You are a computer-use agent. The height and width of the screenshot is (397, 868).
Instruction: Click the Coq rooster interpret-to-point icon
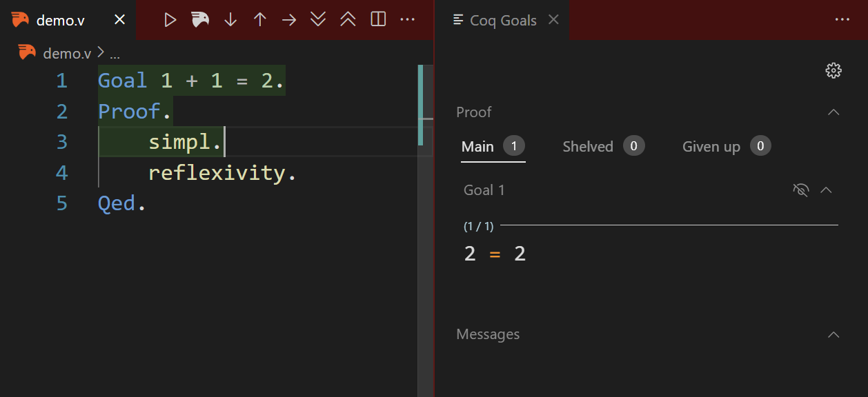200,20
